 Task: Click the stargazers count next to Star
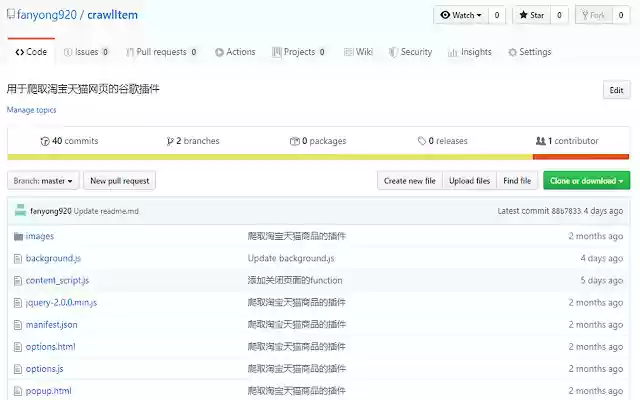pyautogui.click(x=559, y=15)
